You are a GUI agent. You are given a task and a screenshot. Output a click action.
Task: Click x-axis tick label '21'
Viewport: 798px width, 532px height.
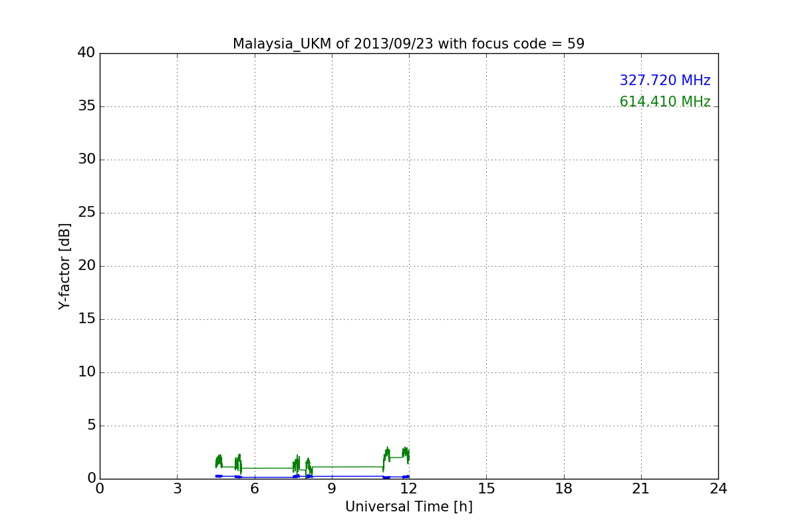(641, 489)
